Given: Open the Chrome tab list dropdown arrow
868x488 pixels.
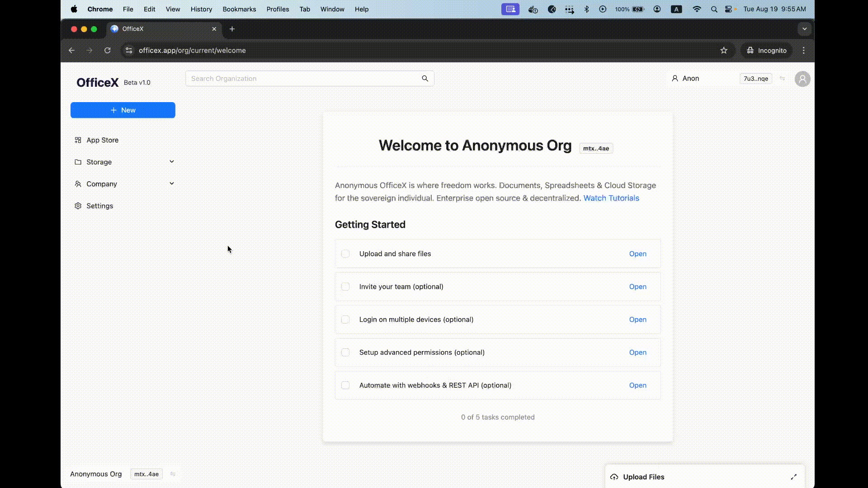Looking at the screenshot, I should (x=804, y=29).
